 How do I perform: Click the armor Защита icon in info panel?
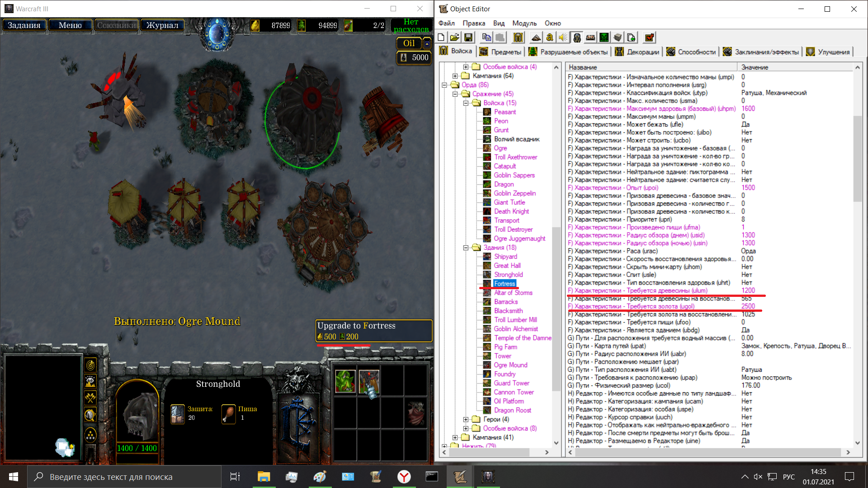click(x=177, y=414)
